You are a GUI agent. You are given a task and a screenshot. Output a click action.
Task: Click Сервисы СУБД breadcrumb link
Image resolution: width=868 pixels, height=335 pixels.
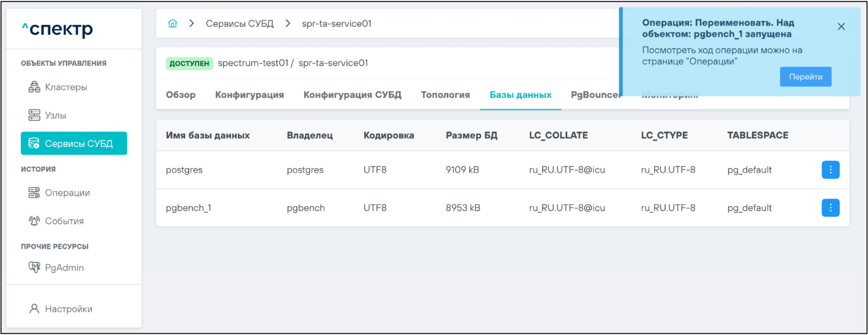[x=240, y=23]
